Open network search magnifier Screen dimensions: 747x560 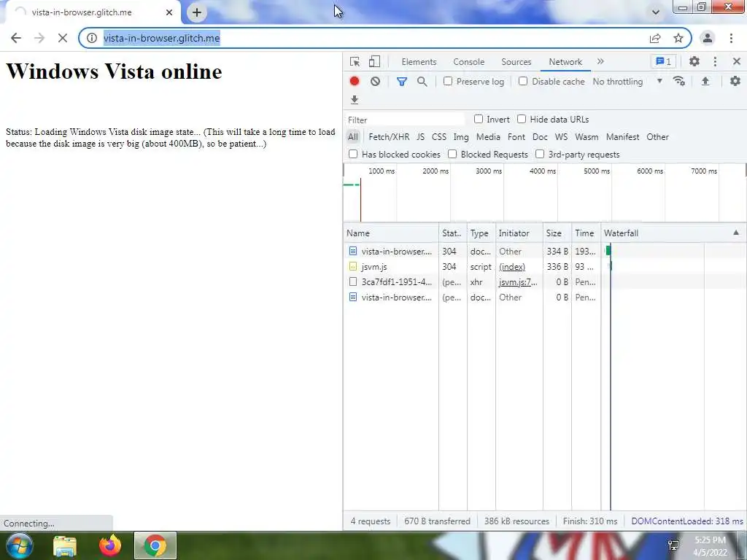[422, 82]
